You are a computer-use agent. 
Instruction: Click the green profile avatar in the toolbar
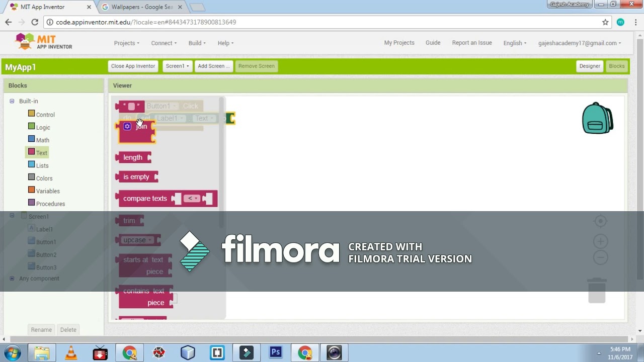point(620,22)
